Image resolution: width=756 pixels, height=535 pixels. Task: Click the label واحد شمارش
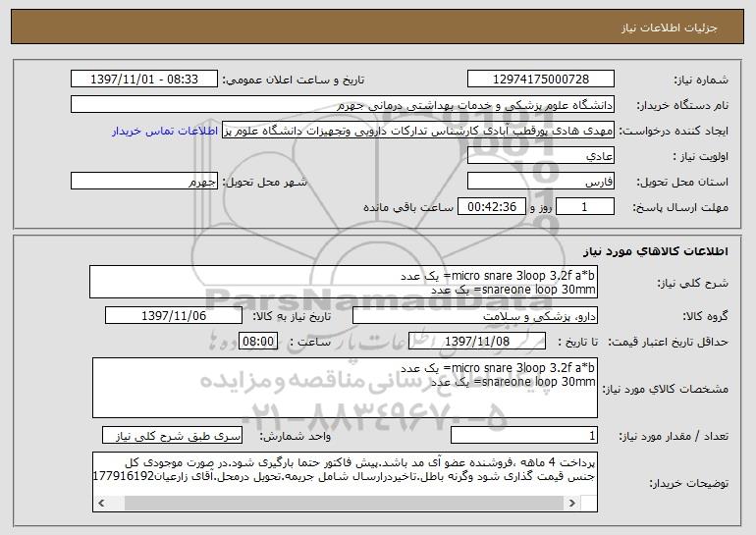coord(296,436)
